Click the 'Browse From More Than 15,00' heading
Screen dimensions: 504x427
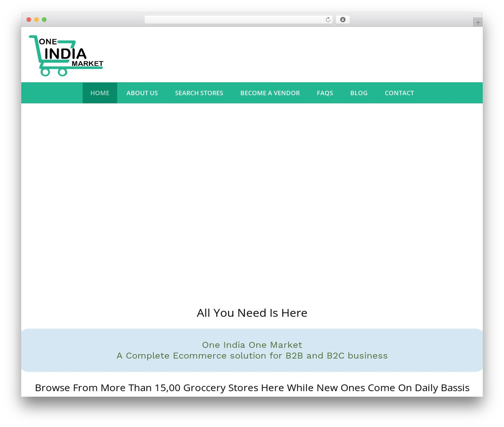pyautogui.click(x=252, y=388)
